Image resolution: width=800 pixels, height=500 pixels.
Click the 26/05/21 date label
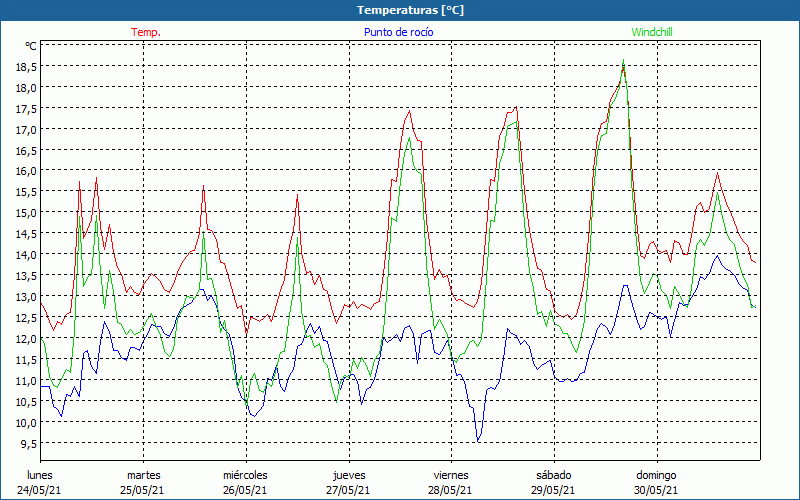(245, 490)
